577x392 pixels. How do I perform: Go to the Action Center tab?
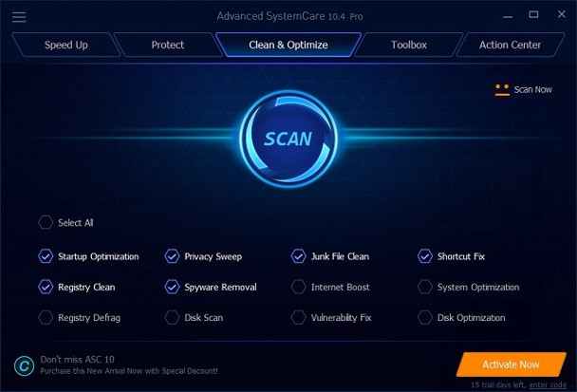click(x=511, y=45)
